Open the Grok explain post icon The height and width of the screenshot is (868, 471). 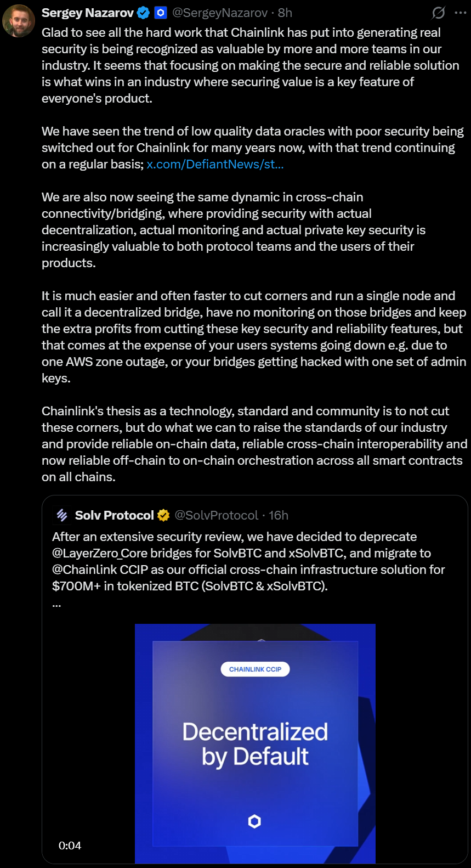point(438,13)
